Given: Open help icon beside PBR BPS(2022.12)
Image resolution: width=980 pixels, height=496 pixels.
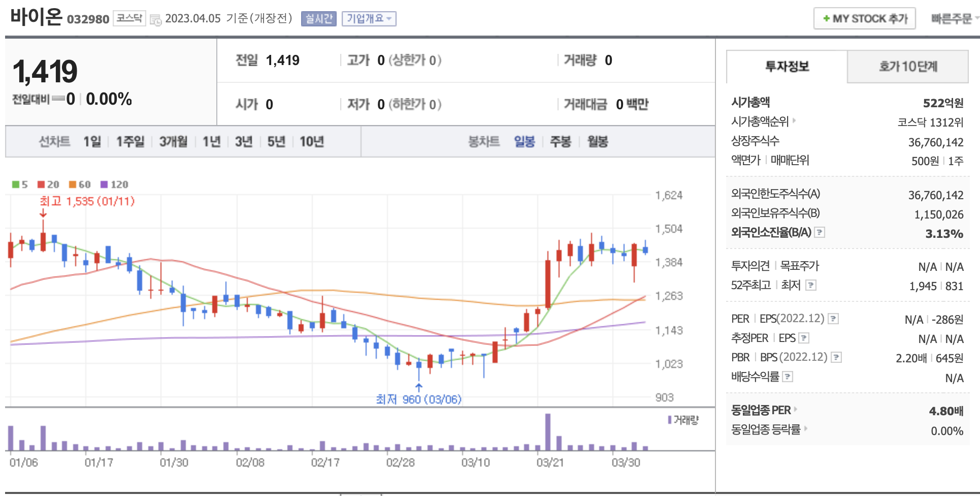Looking at the screenshot, I should click(x=836, y=357).
